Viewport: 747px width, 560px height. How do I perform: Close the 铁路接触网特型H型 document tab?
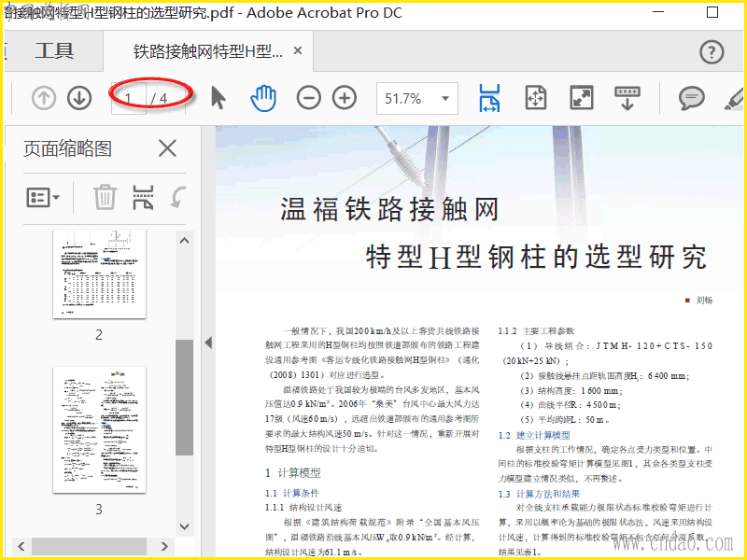298,50
